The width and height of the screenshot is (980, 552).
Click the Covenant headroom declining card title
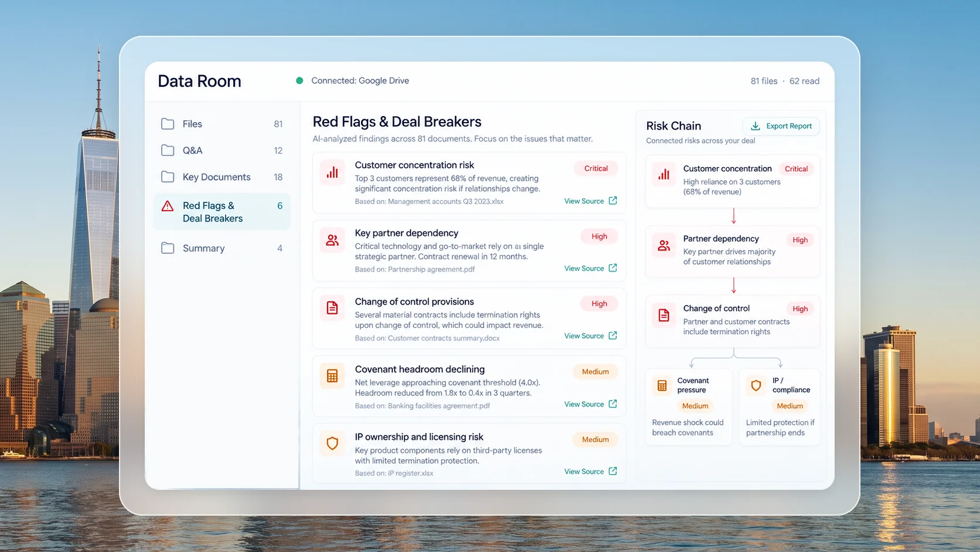pos(420,370)
